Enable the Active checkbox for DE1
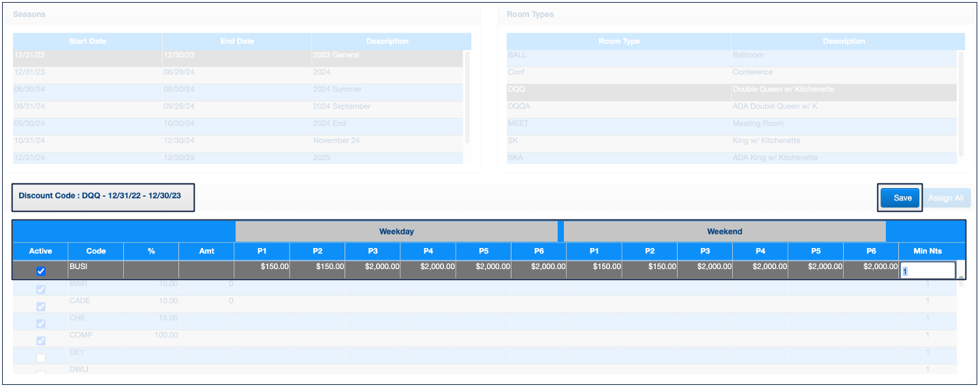Image resolution: width=980 pixels, height=387 pixels. point(41,358)
